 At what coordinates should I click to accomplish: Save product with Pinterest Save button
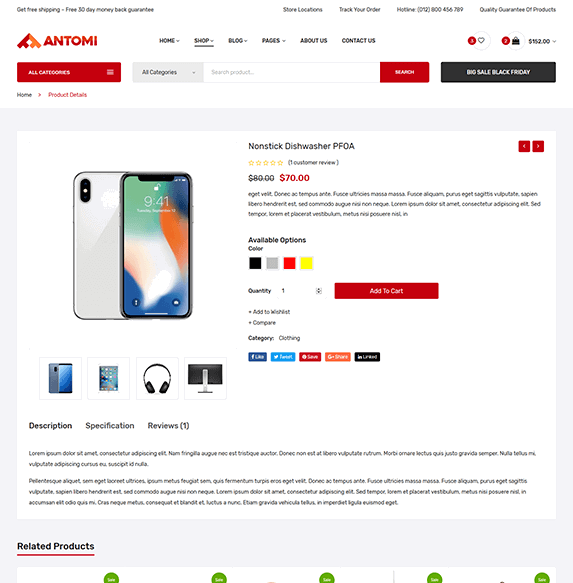pos(310,357)
